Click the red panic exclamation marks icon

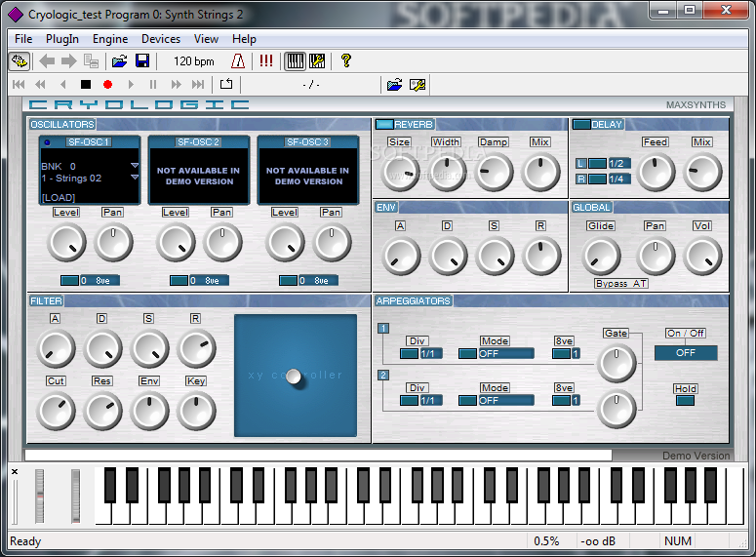point(265,60)
